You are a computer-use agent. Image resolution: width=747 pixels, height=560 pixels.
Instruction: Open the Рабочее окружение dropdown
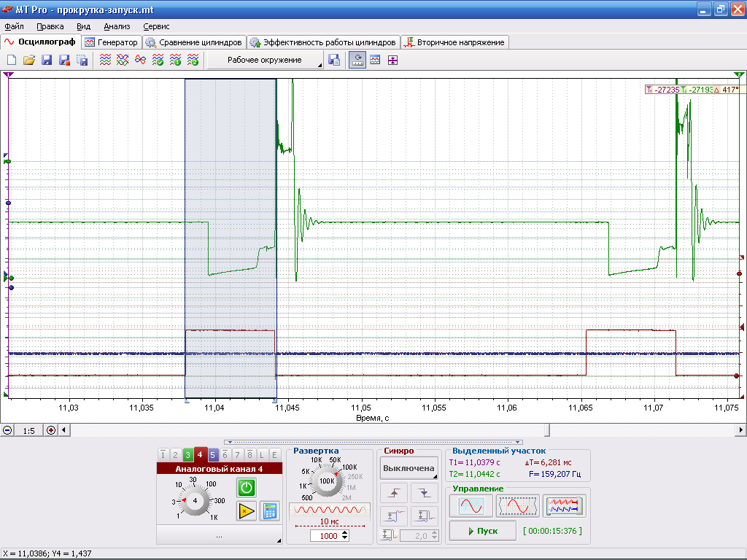pos(266,60)
